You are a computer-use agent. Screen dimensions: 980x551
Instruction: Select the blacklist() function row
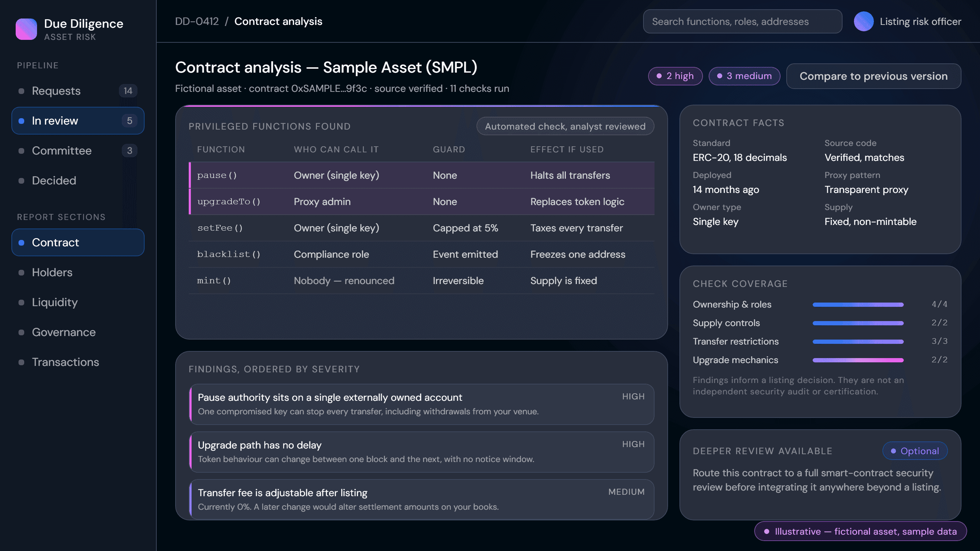tap(422, 254)
